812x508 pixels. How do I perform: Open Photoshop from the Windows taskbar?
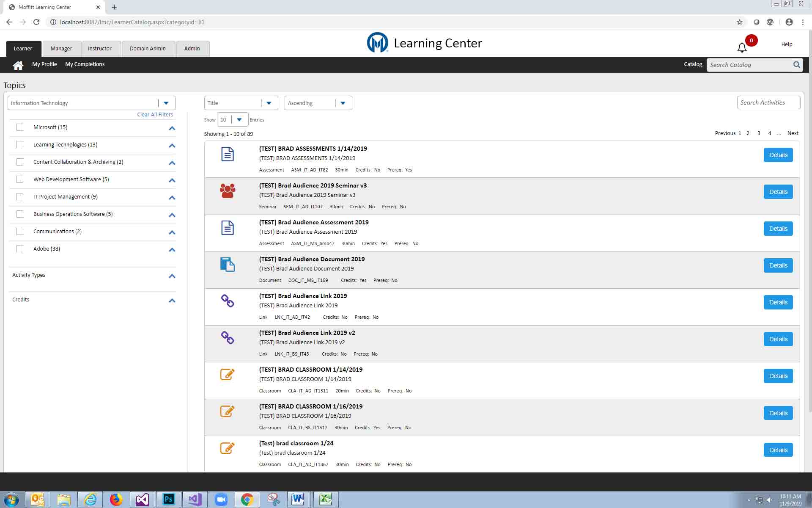pyautogui.click(x=168, y=500)
